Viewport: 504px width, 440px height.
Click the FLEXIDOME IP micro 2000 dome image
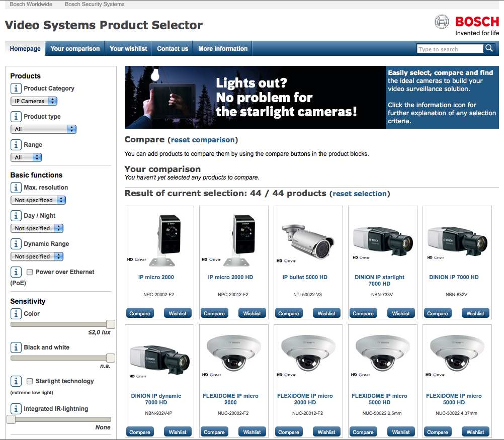pyautogui.click(x=233, y=353)
